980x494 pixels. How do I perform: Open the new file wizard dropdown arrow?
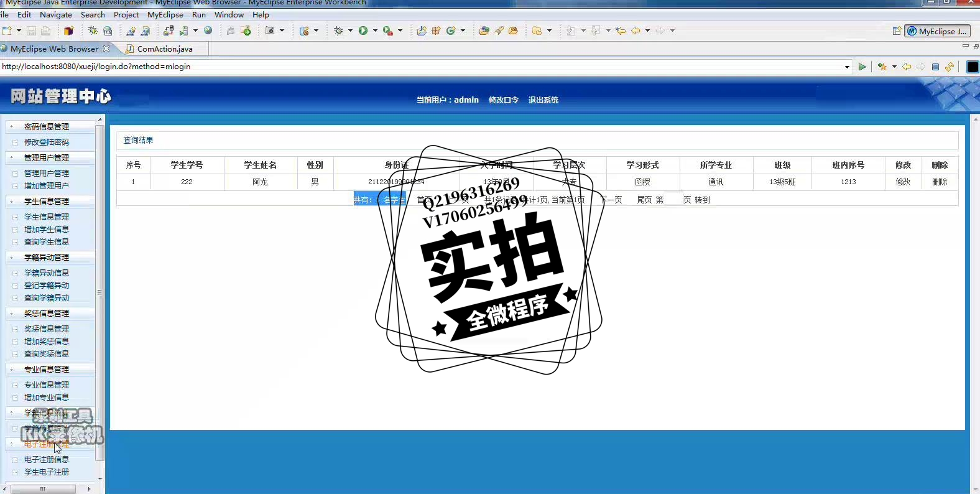(x=19, y=30)
